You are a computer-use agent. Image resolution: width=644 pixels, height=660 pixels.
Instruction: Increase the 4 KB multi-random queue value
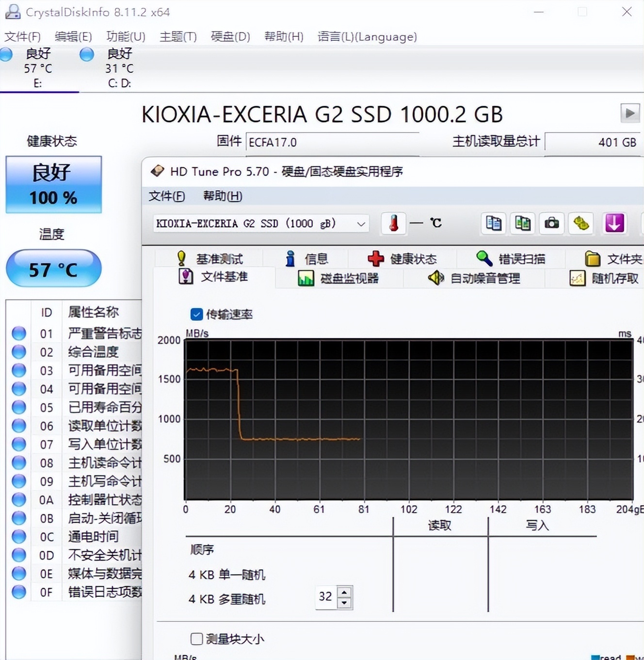tap(344, 592)
